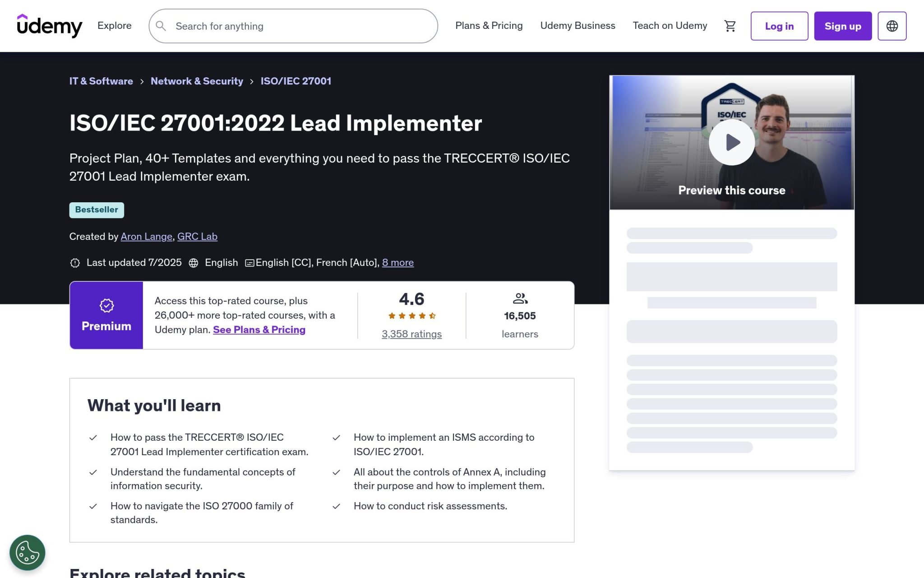Click 'How to conduct risk assessments.' item

430,506
